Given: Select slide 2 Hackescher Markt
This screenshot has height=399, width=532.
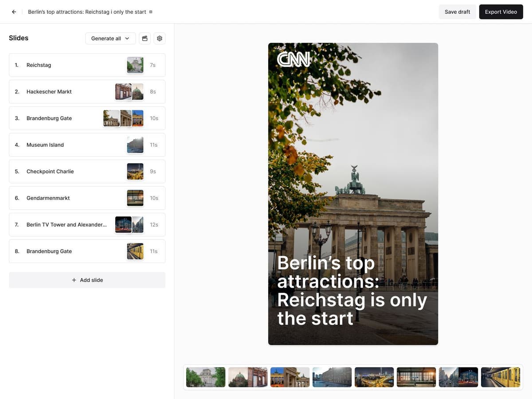Looking at the screenshot, I should (x=87, y=92).
